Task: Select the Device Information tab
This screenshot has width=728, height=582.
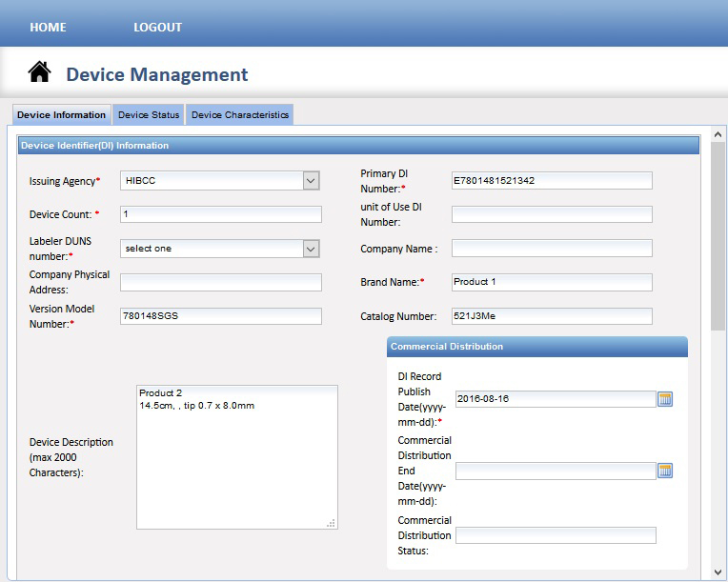Action: pyautogui.click(x=61, y=114)
